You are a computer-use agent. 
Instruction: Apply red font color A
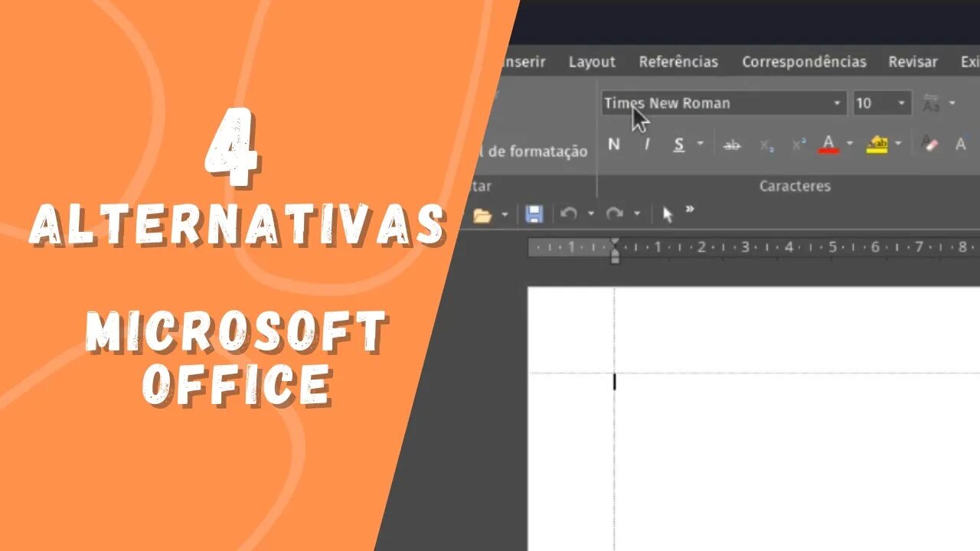point(828,144)
